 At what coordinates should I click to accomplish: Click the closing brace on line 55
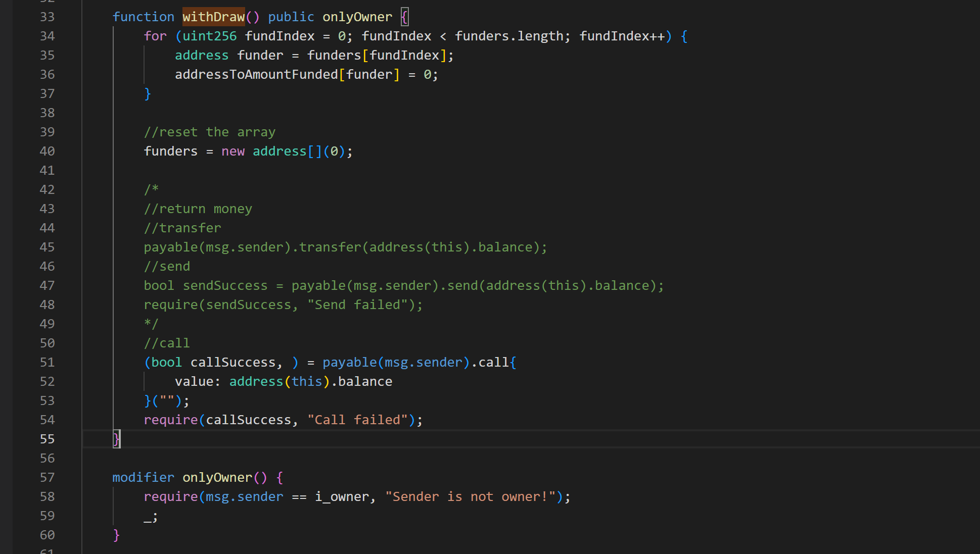pos(116,439)
